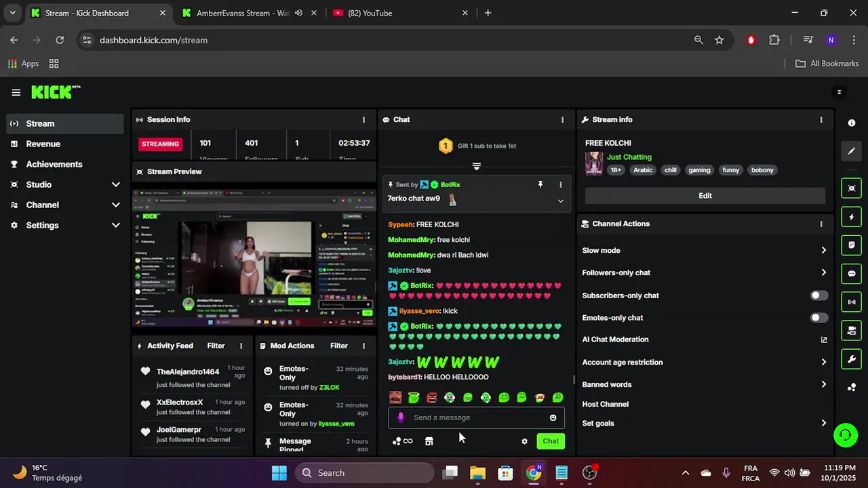Screen dimensions: 868x488
Task: Collapse the pinned message chevron
Action: [x=561, y=201]
